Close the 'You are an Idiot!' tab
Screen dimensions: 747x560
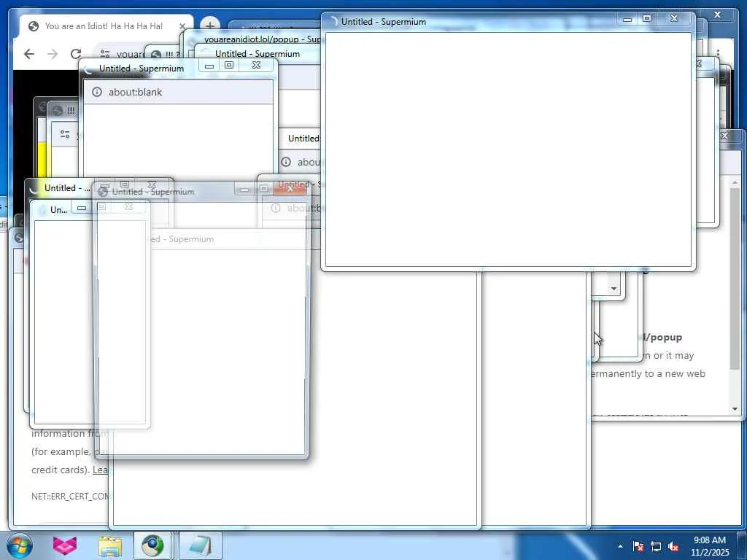(x=182, y=26)
